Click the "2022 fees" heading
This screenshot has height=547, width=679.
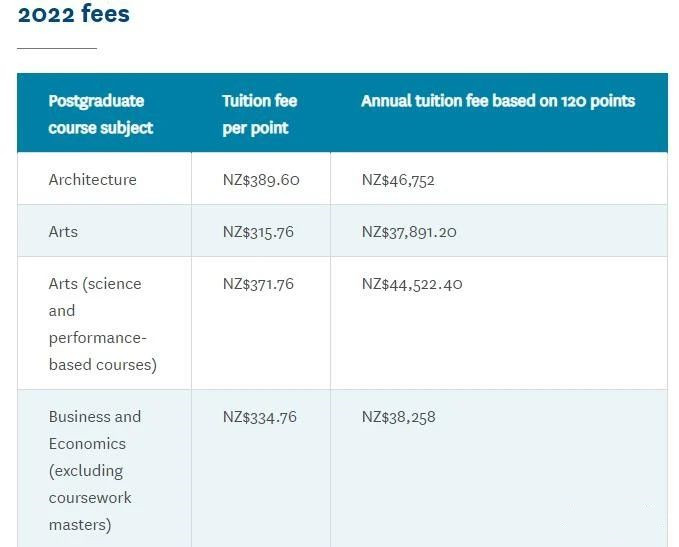(x=74, y=15)
